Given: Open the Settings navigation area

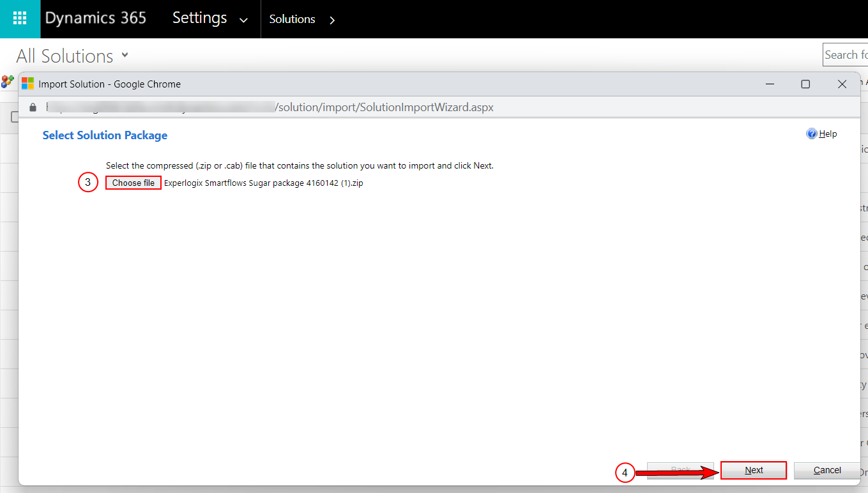Looking at the screenshot, I should 199,19.
